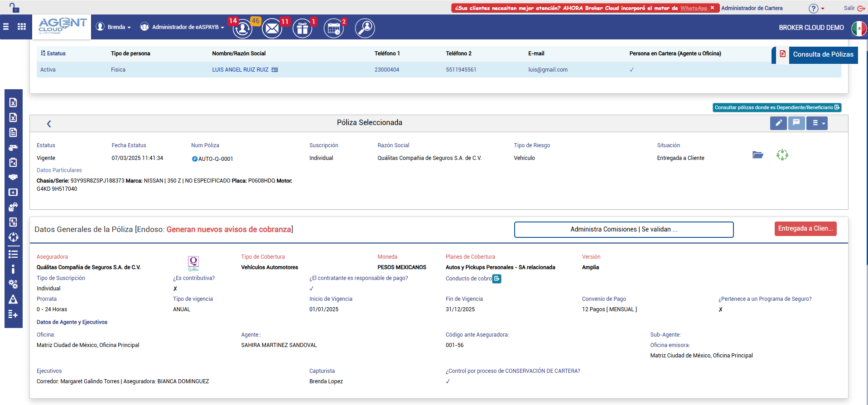868x405 pixels.
Task: Click the BROKER CLOUD DEMO label
Action: [x=811, y=28]
